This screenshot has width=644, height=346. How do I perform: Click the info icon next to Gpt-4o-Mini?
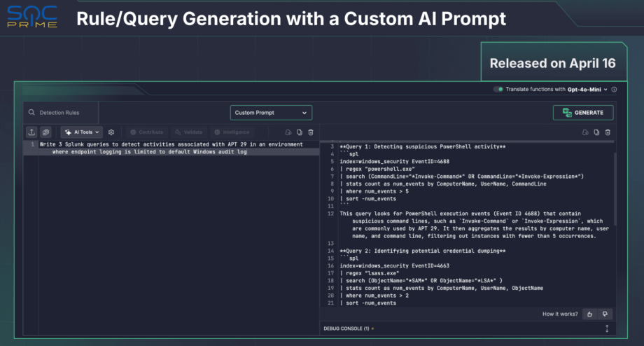[614, 90]
